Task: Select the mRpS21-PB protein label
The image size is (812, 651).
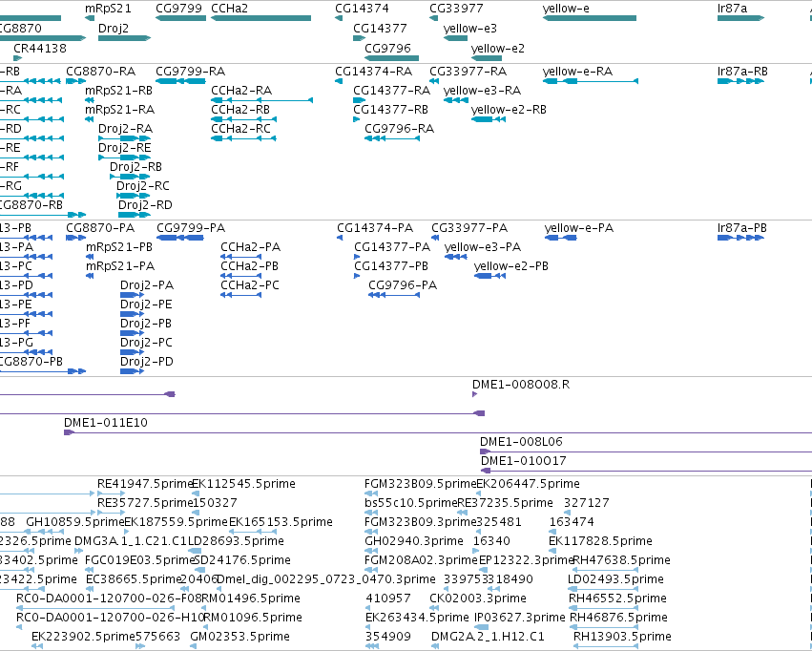Action: pos(119,246)
